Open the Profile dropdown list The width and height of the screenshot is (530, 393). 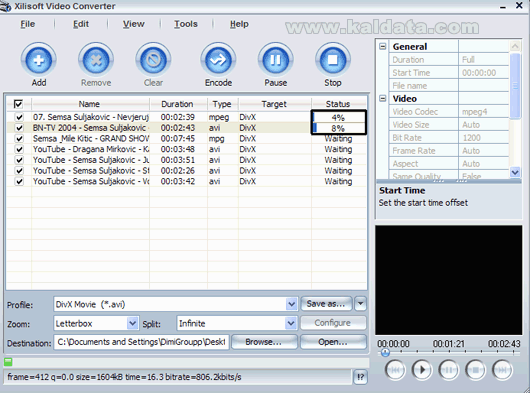[x=291, y=304]
